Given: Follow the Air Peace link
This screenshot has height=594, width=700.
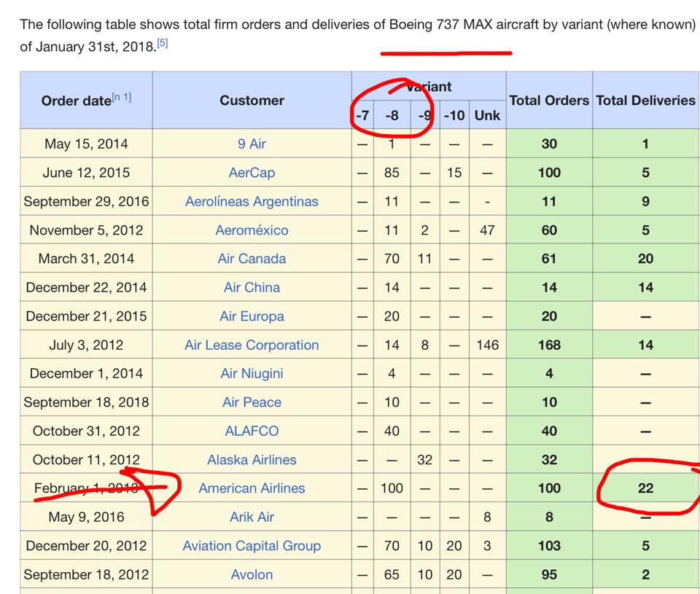Looking at the screenshot, I should [x=252, y=402].
